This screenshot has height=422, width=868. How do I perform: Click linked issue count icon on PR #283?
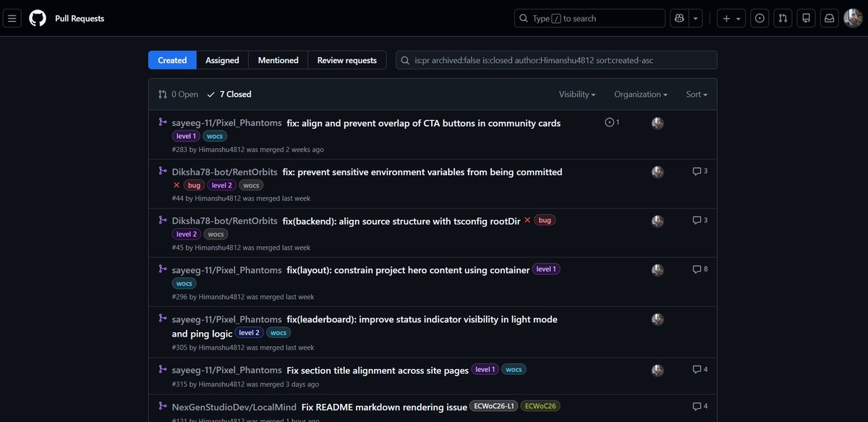[612, 122]
